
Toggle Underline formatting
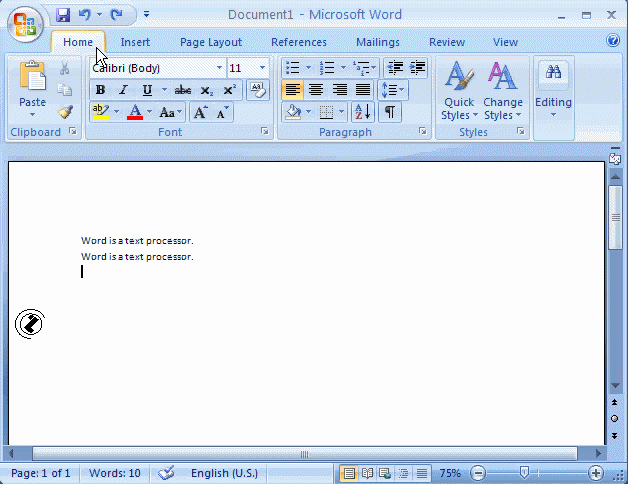tap(147, 90)
